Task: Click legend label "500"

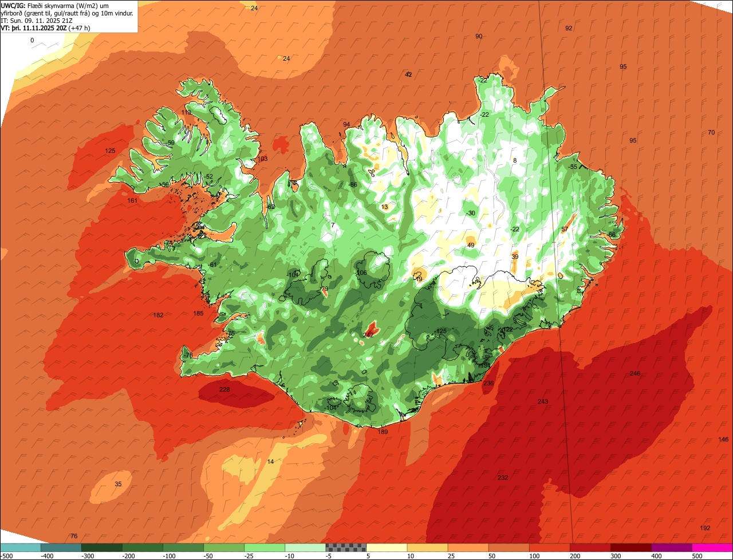Action: tap(697, 556)
